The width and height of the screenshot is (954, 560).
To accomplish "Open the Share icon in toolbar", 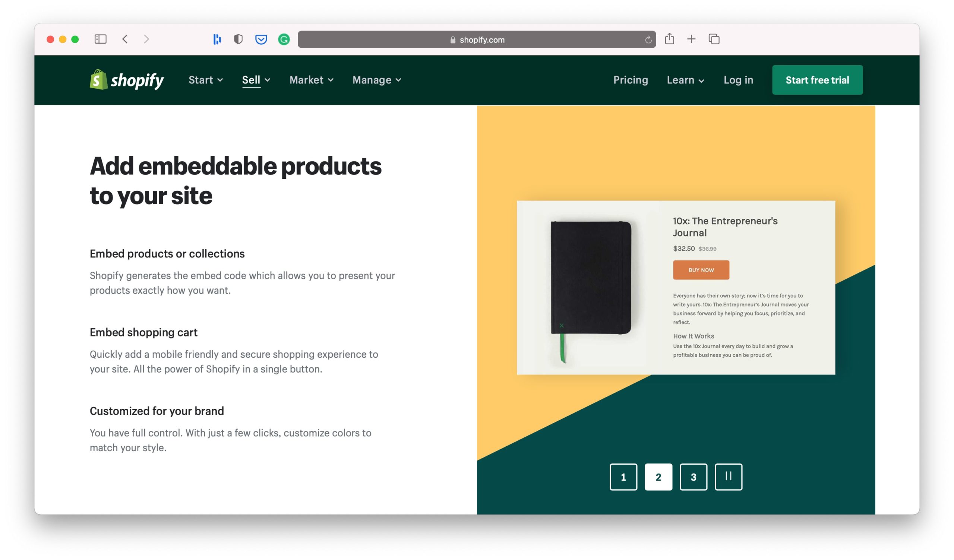I will [x=669, y=39].
